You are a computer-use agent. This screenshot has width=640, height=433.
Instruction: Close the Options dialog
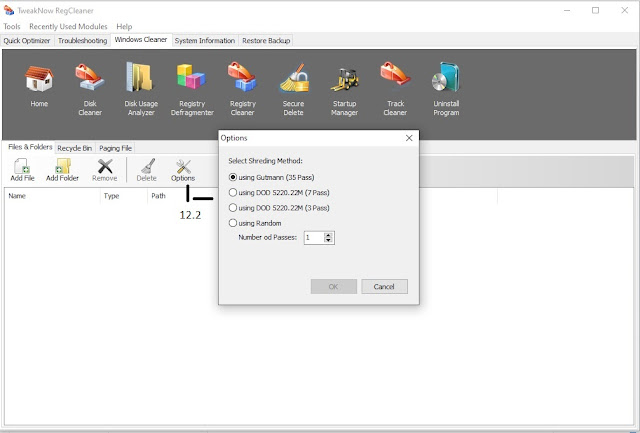pos(409,138)
